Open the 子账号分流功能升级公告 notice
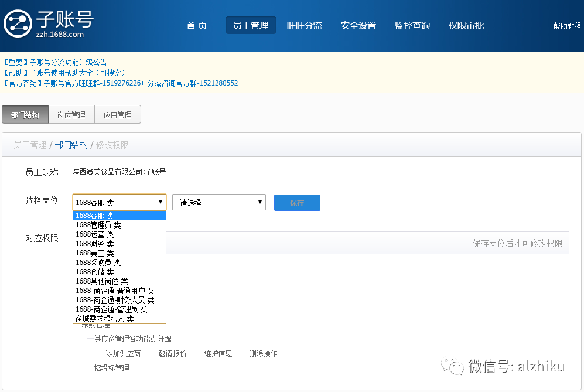 55,62
